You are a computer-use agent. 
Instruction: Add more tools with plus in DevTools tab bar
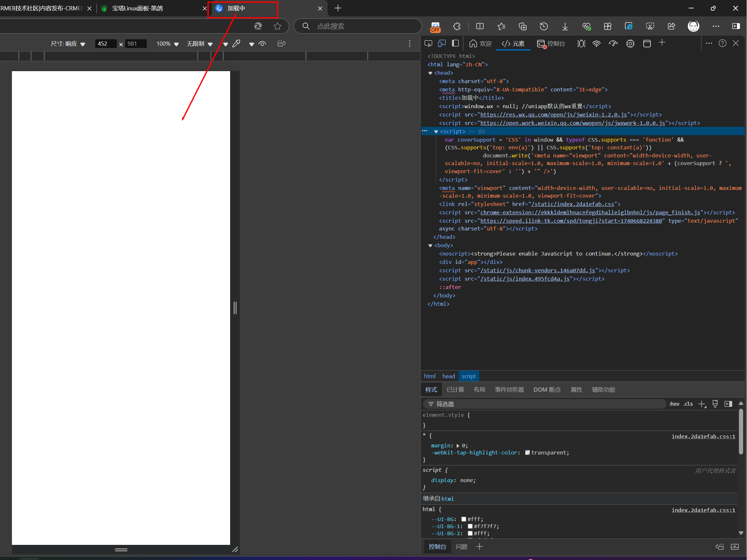tap(662, 43)
